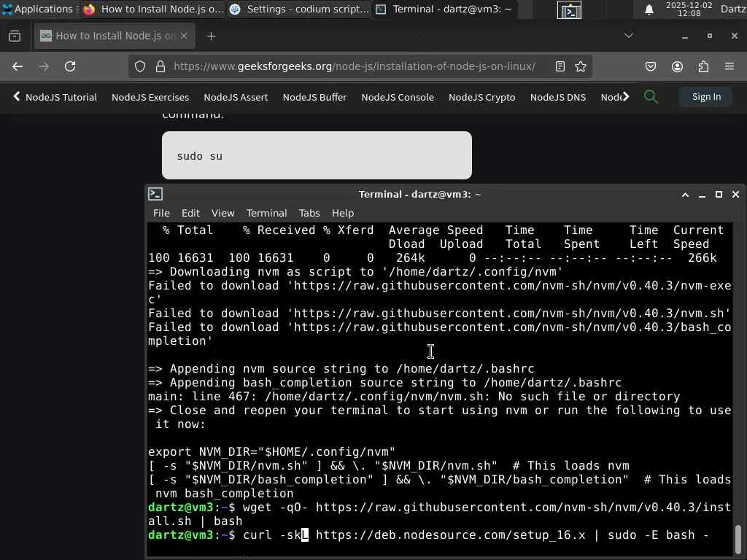Viewport: 747px width, 560px height.
Task: Click the '=> Downloading nvm as script' line
Action: (355, 271)
